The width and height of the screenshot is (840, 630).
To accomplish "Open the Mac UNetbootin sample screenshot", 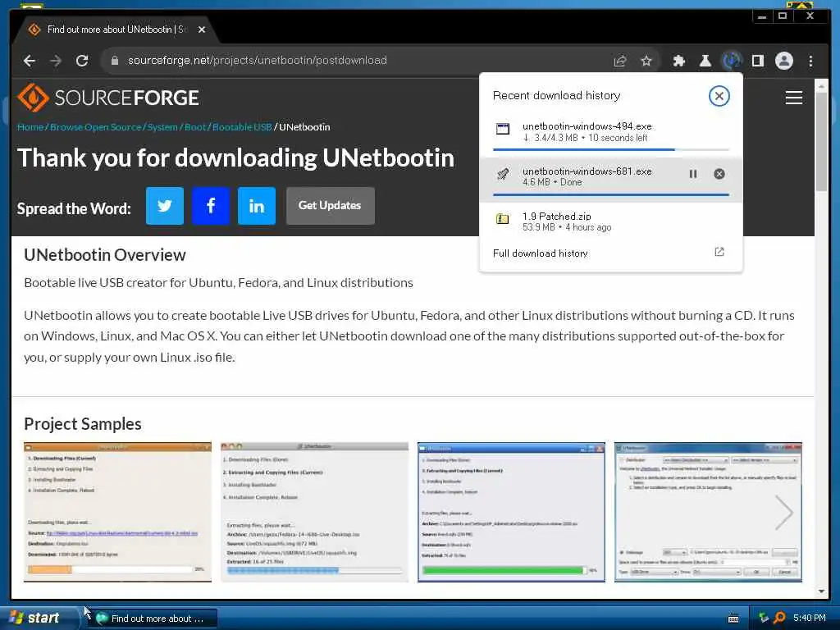I will [314, 512].
